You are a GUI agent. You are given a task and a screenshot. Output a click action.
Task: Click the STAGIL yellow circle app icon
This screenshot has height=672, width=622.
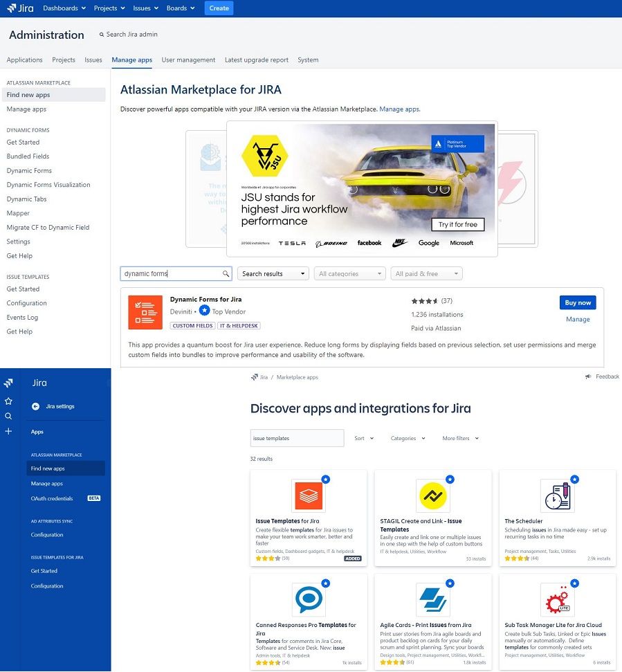pyautogui.click(x=432, y=496)
